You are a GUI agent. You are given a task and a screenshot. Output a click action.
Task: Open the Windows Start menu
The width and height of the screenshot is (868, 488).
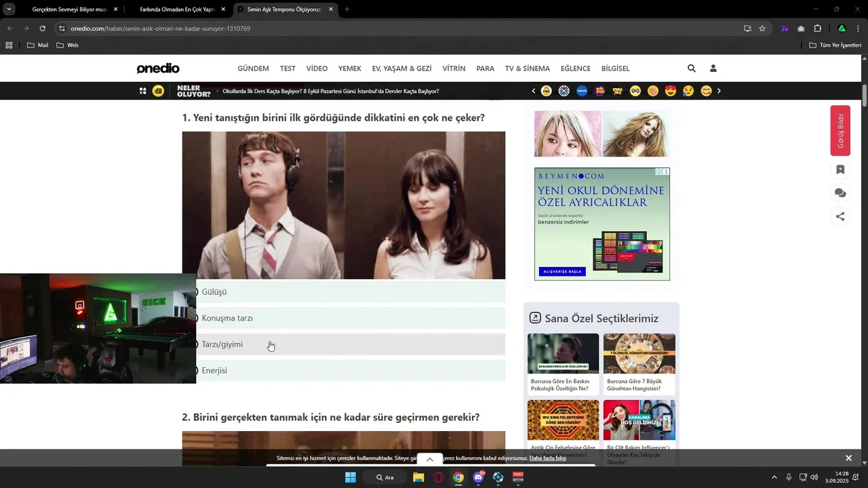tap(351, 477)
